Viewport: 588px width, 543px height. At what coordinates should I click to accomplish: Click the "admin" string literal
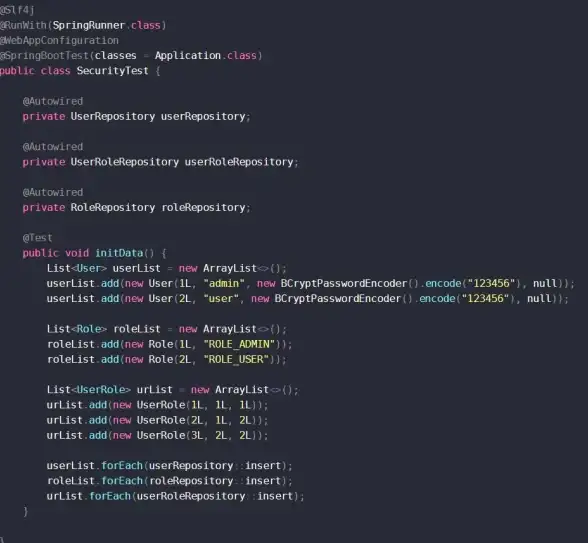pos(224,283)
